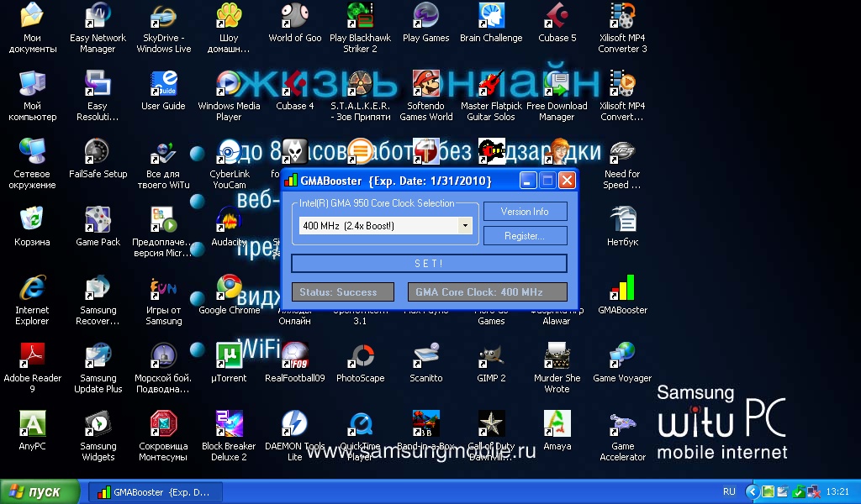
Task: Select the Adobe Reader 9 icon
Action: coord(33,355)
